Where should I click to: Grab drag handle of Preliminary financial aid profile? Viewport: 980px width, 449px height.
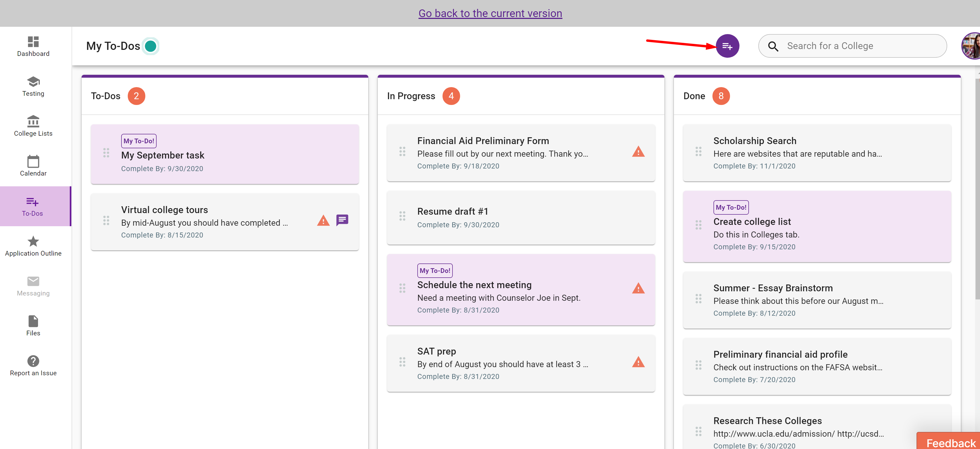click(x=699, y=365)
